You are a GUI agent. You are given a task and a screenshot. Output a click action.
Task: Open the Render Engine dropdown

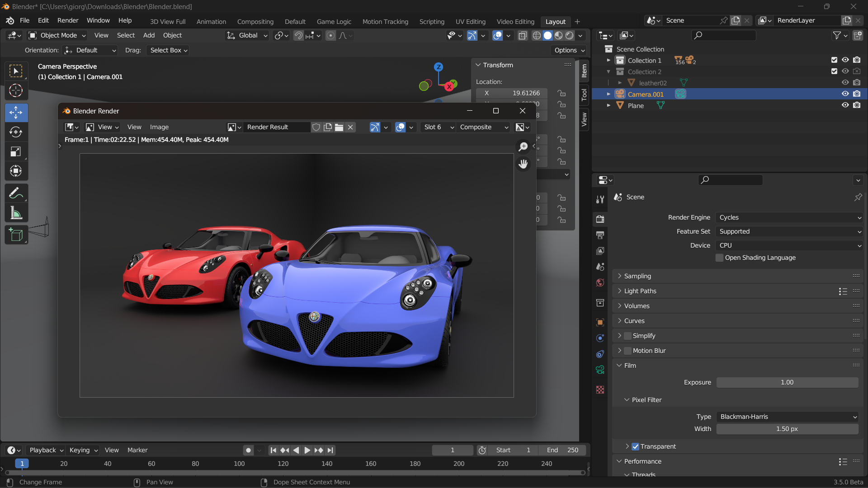coord(789,217)
